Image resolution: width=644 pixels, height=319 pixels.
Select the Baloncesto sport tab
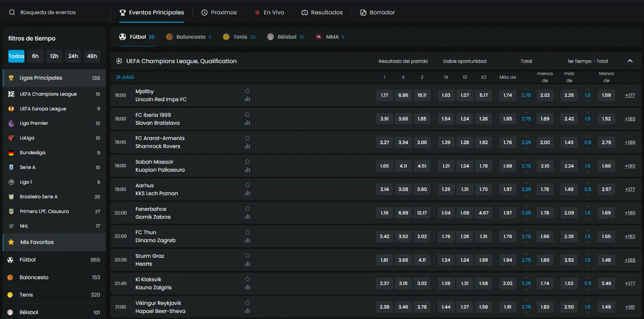coord(189,37)
